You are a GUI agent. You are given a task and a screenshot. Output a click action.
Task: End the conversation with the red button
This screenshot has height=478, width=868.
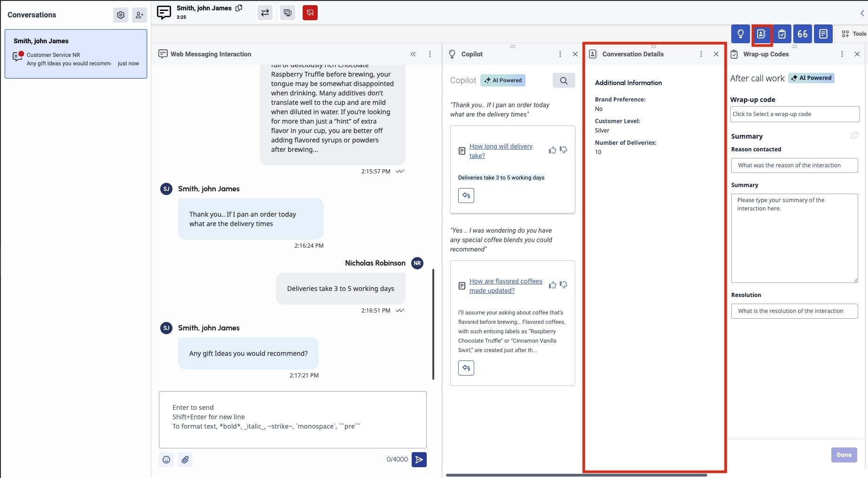(x=310, y=13)
